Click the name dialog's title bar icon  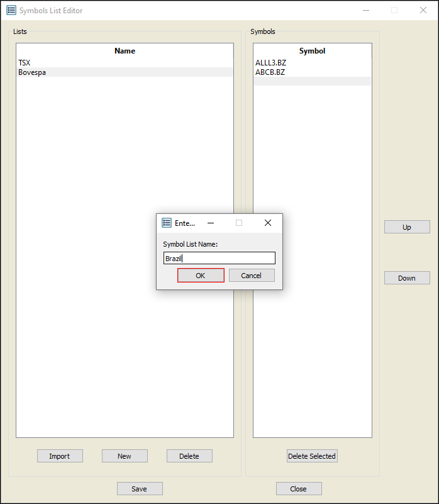coord(167,223)
